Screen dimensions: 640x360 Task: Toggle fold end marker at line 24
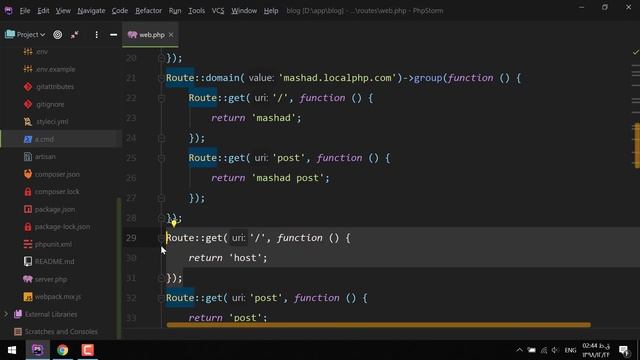tap(161, 138)
